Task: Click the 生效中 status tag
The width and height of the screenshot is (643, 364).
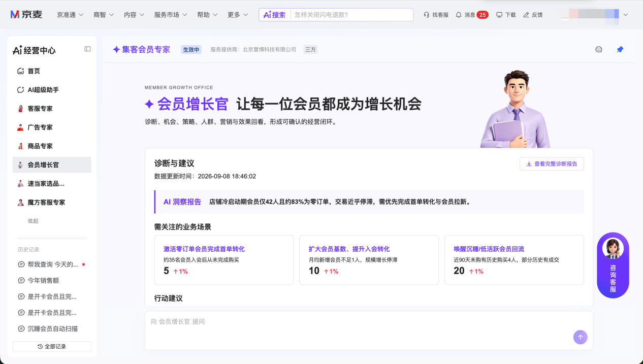Action: 191,49
